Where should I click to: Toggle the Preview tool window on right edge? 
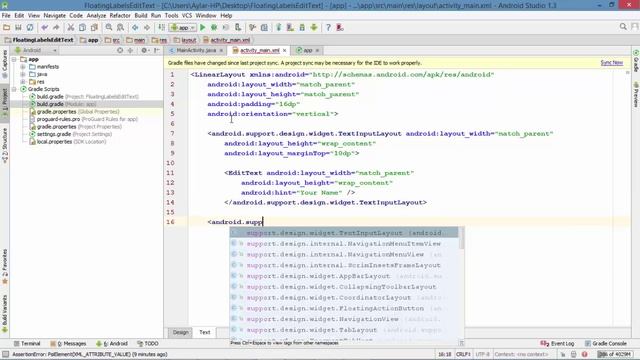coord(636,95)
